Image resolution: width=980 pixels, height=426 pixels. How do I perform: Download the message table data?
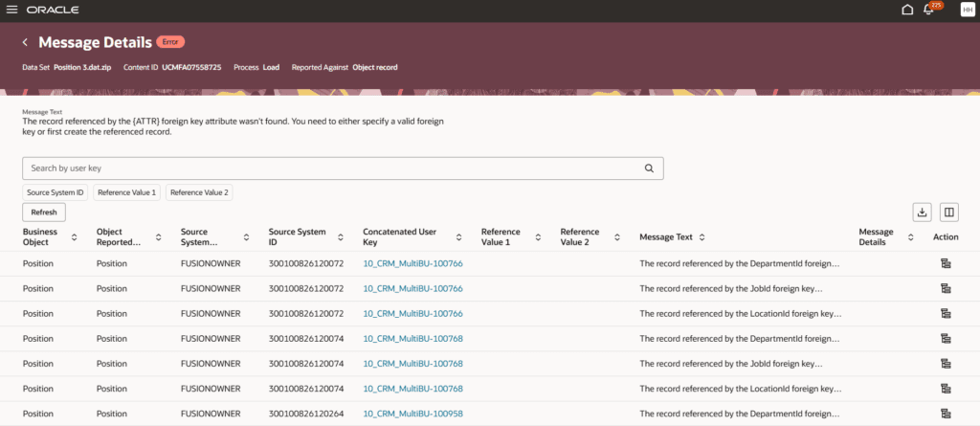[923, 213]
